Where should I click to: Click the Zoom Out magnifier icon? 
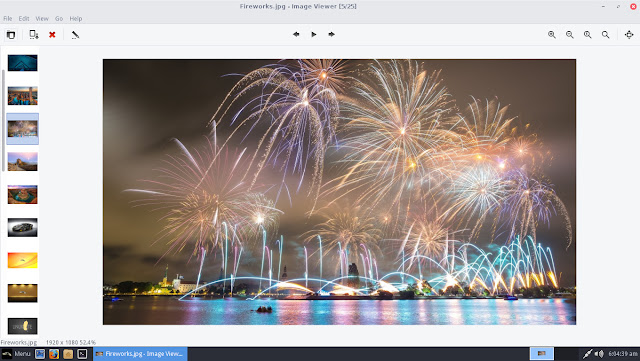pyautogui.click(x=569, y=35)
